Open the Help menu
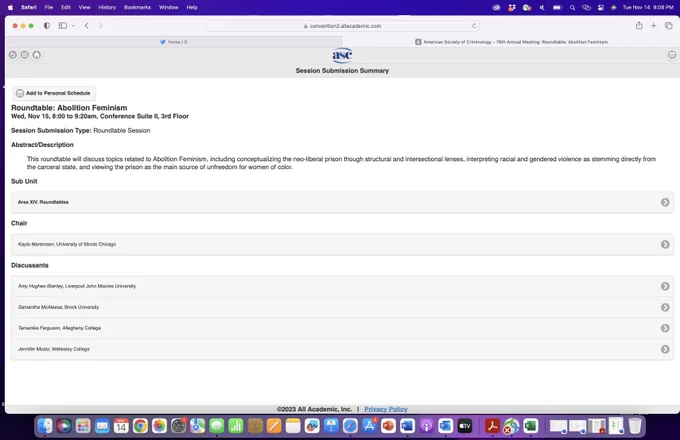The image size is (680, 440). click(x=192, y=7)
